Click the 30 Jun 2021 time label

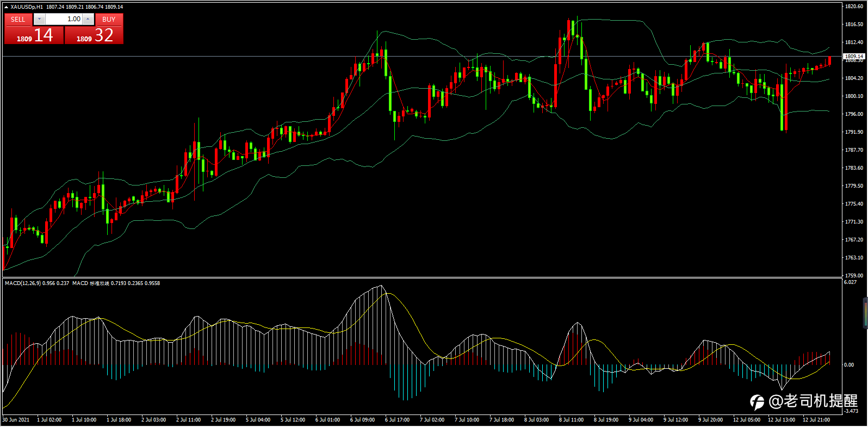pyautogui.click(x=16, y=420)
